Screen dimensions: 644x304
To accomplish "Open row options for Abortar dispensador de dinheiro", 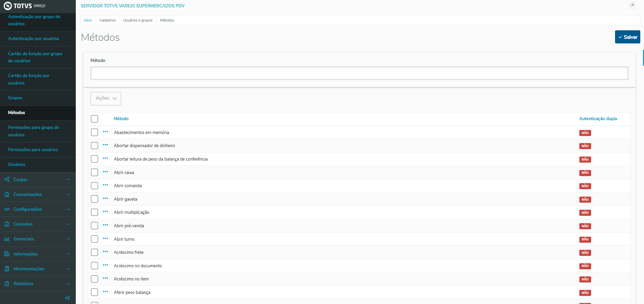I will point(105,145).
